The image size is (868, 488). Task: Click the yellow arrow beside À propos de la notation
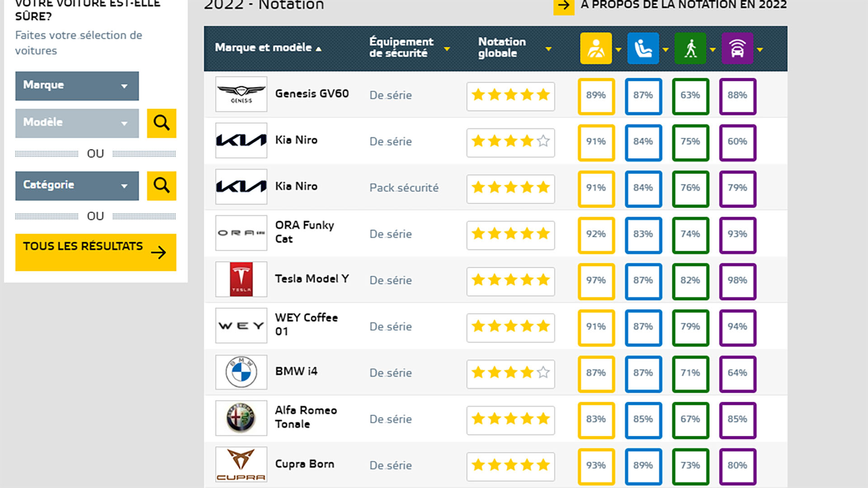564,6
